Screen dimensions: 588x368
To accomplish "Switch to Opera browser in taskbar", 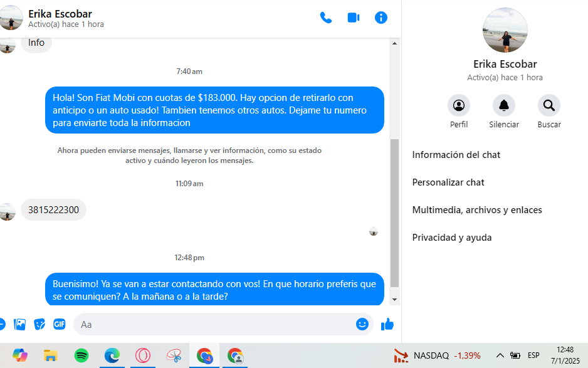I will (143, 355).
